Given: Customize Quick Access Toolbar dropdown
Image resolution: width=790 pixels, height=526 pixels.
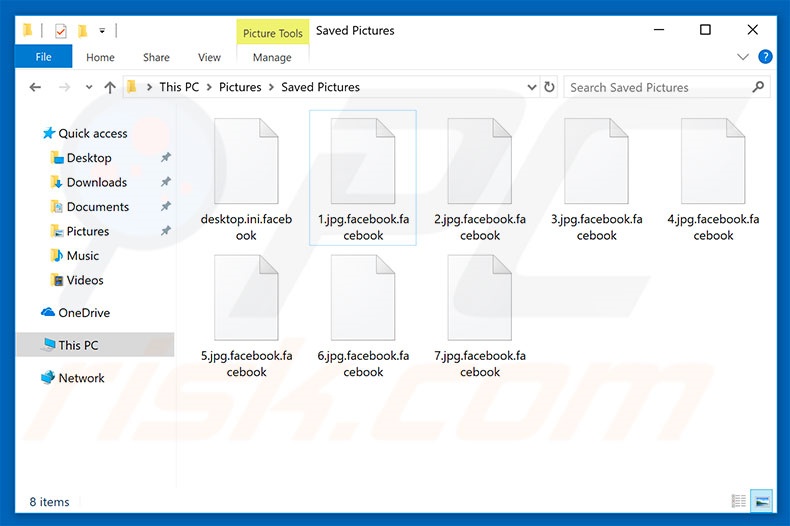Looking at the screenshot, I should point(102,31).
